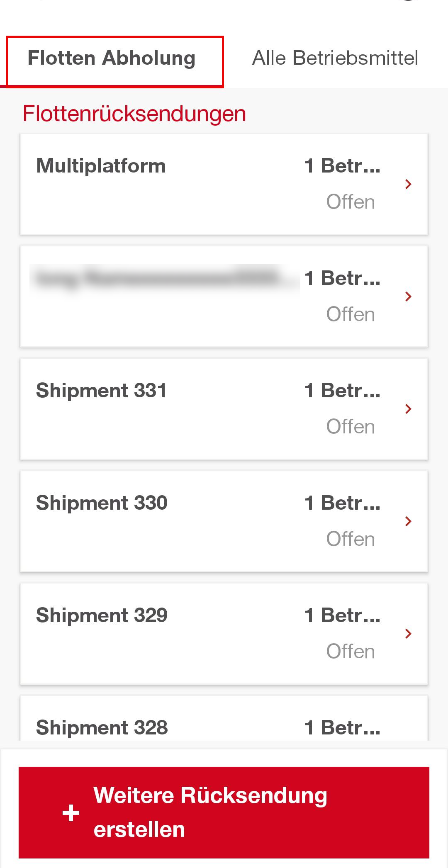Tap Offen status under Shipment 331

pyautogui.click(x=351, y=427)
